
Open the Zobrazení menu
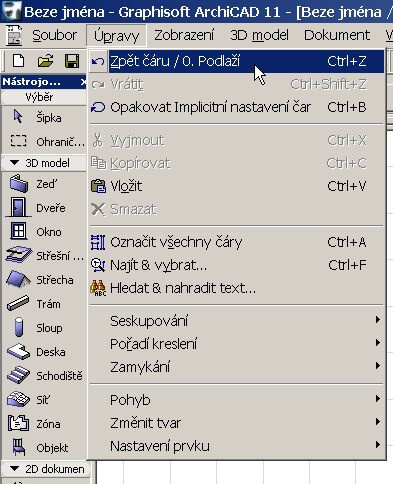click(184, 35)
